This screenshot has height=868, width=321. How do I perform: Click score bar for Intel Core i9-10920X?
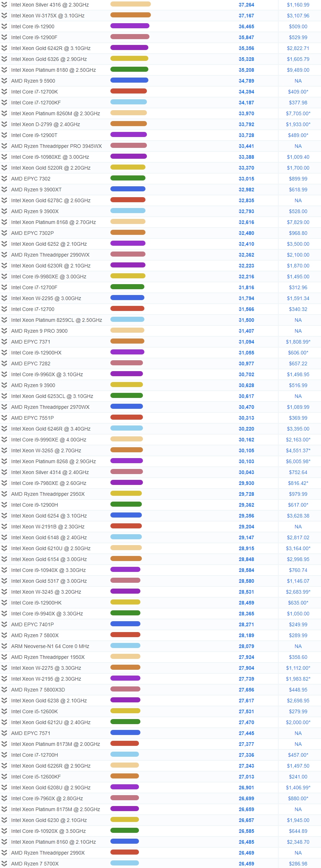pyautogui.click(x=124, y=830)
